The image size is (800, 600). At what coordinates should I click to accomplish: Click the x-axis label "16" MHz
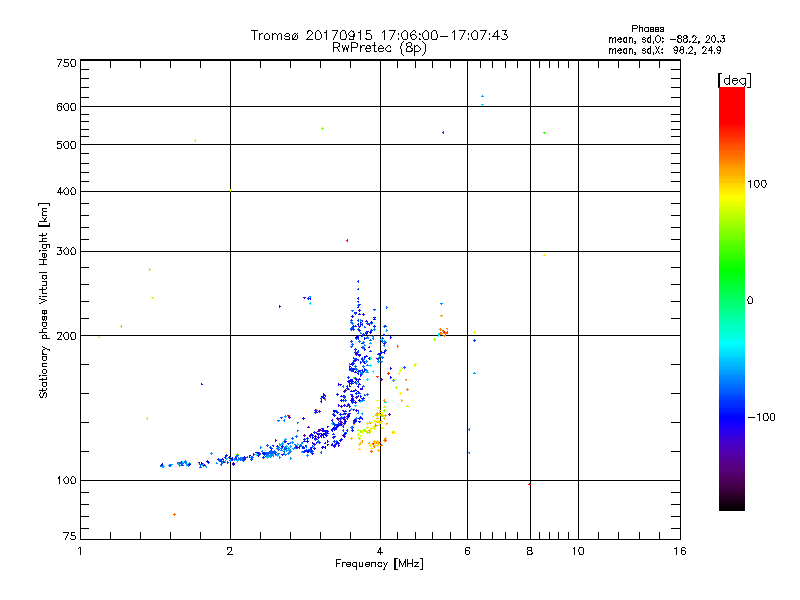point(680,551)
